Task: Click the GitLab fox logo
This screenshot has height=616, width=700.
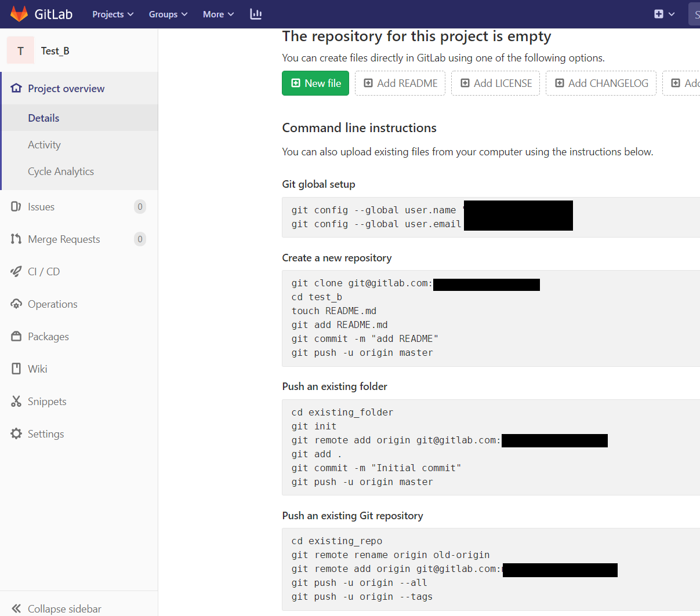Action: [19, 14]
